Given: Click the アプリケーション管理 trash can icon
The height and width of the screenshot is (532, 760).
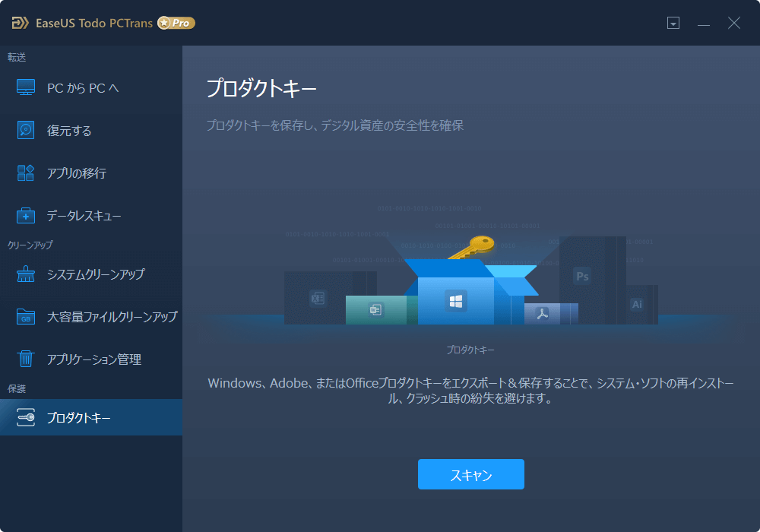Looking at the screenshot, I should (x=26, y=359).
